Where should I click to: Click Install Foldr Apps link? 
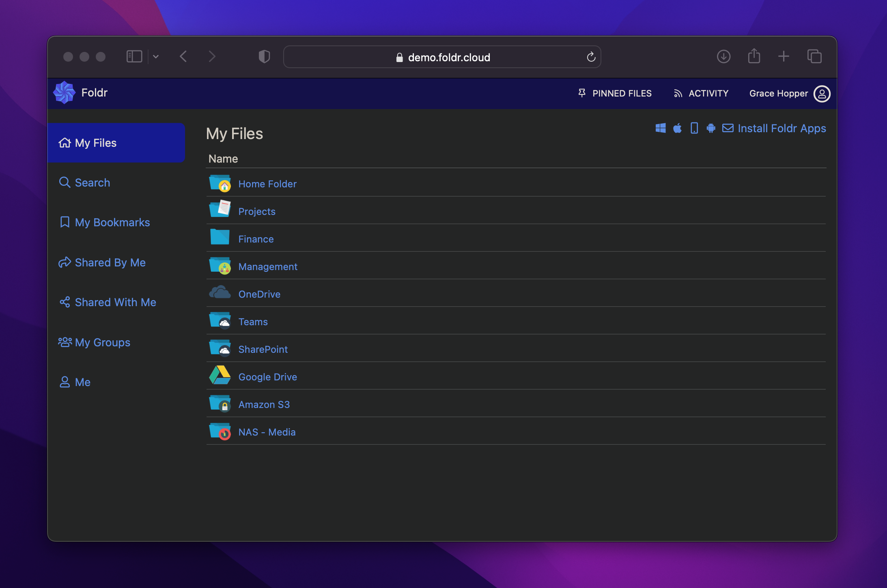point(782,129)
